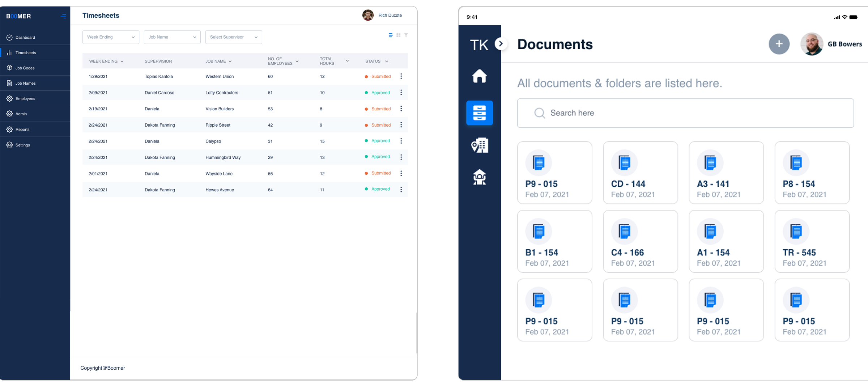Select the documents cabinet sidebar icon

[479, 113]
